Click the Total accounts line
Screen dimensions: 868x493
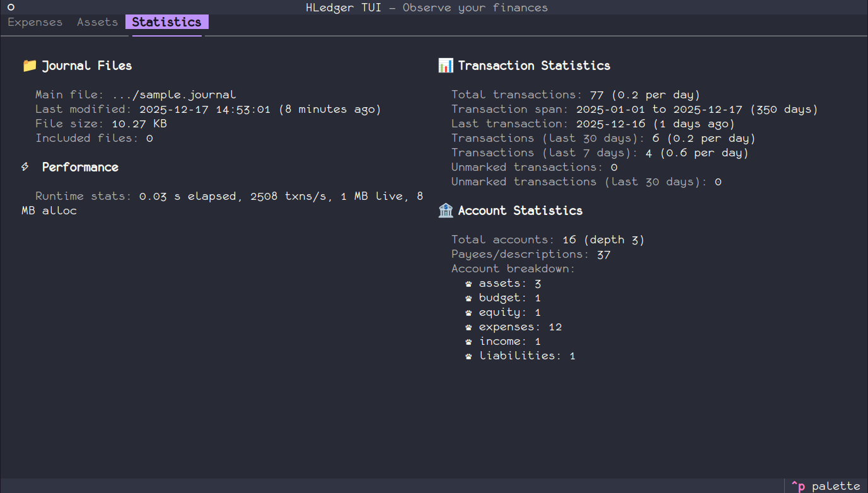pos(548,240)
